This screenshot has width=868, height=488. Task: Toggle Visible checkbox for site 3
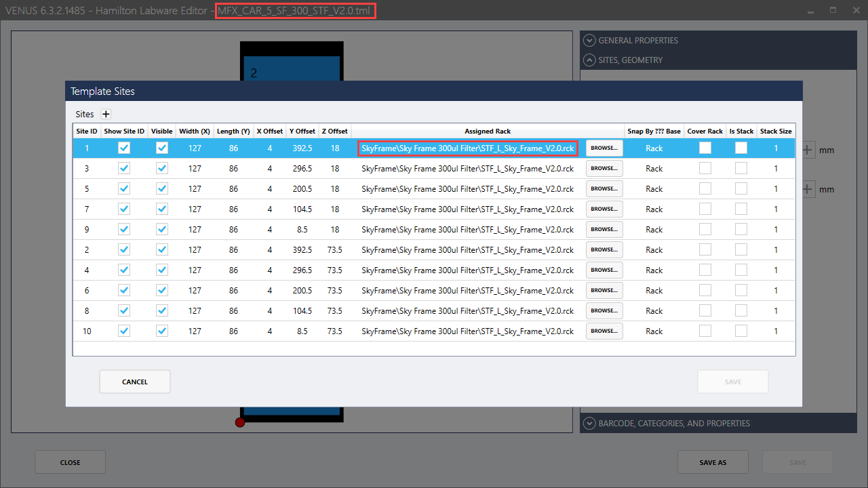click(162, 168)
